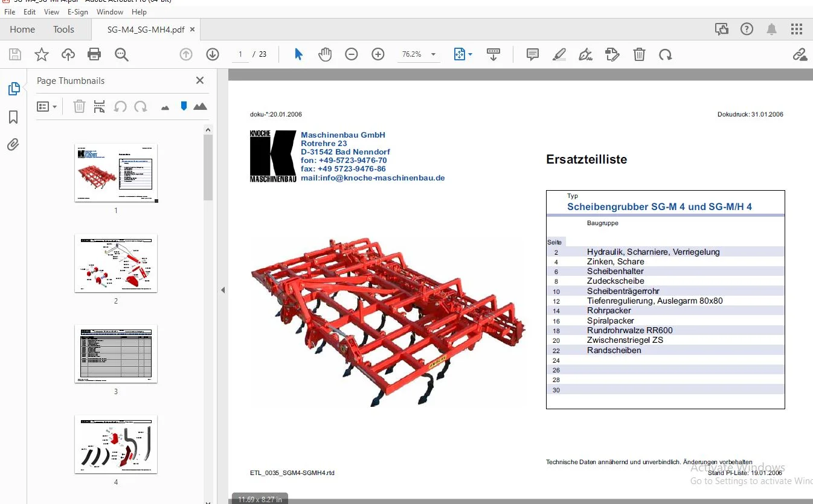The width and height of the screenshot is (813, 504).
Task: Click the 'Scheibengrubber SG-M 4 und SG-M/H 4' title
Action: pyautogui.click(x=660, y=206)
